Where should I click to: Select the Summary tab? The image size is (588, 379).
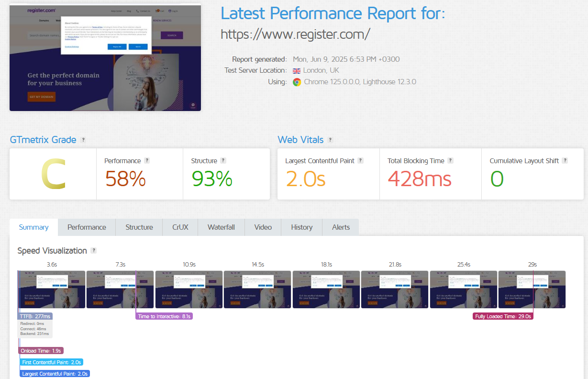pos(33,227)
